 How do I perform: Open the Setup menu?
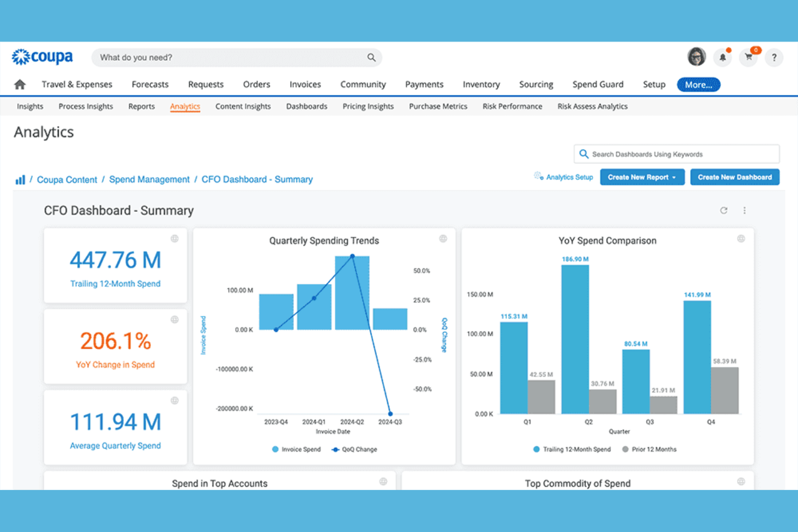tap(654, 84)
